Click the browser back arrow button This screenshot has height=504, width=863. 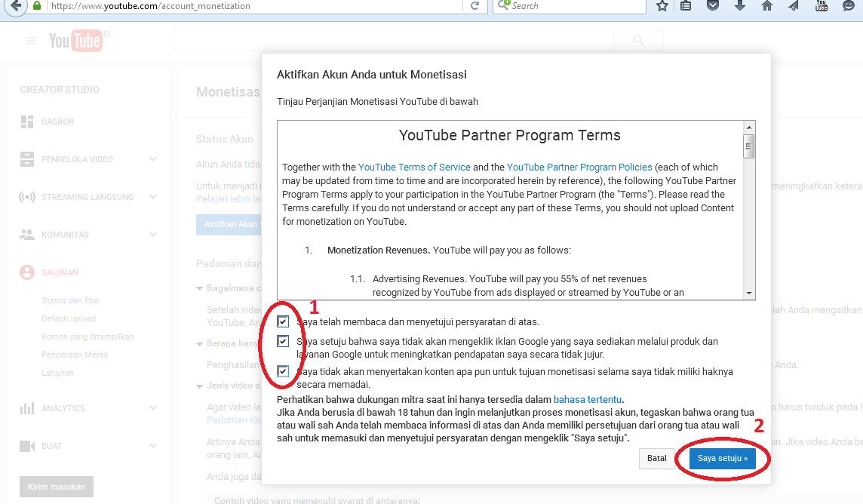[x=16, y=6]
